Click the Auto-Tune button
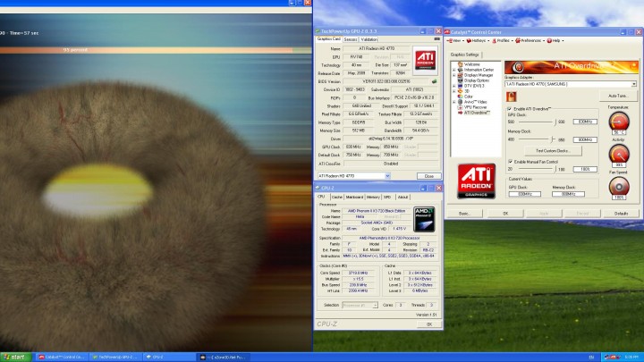The width and height of the screenshot is (644, 362). [618, 96]
